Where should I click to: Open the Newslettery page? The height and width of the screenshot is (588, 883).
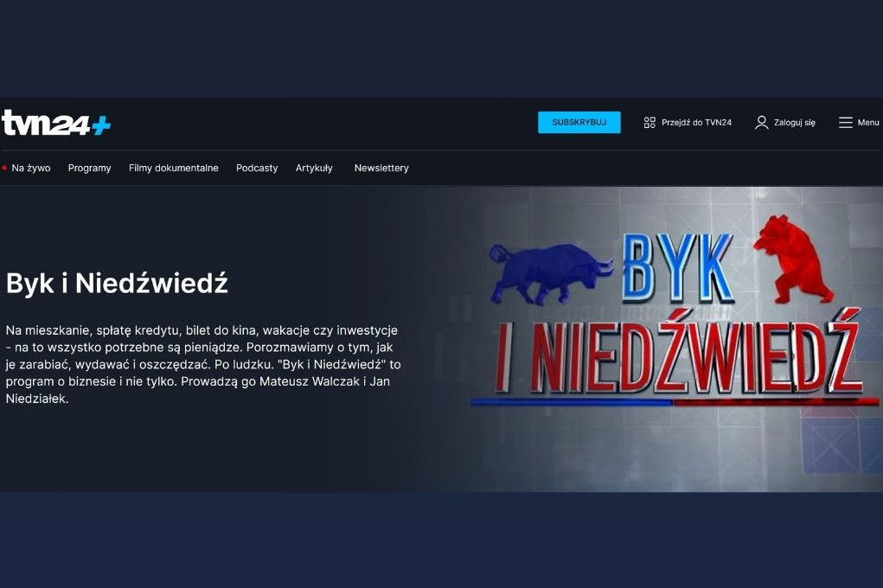pos(381,168)
